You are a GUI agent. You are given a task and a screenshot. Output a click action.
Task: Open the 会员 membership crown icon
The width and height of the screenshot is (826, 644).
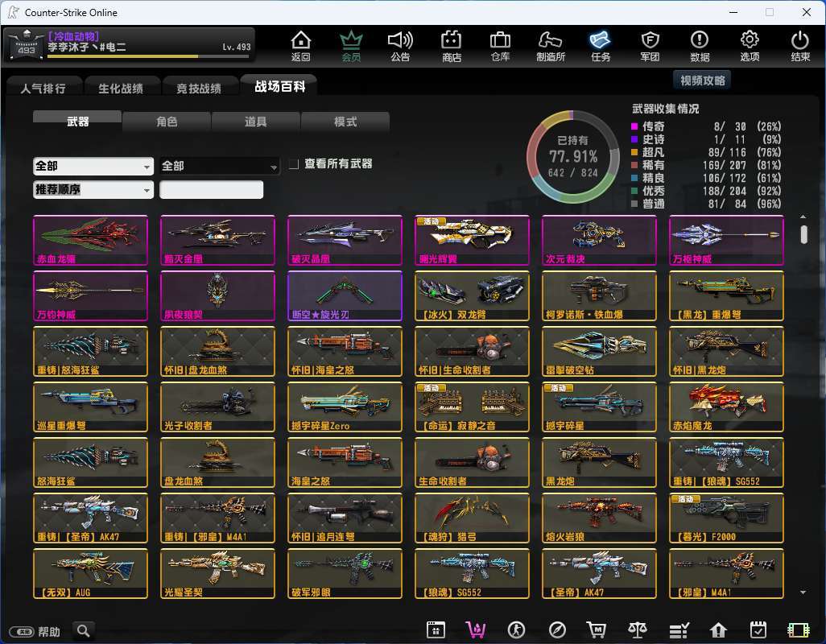(x=351, y=47)
